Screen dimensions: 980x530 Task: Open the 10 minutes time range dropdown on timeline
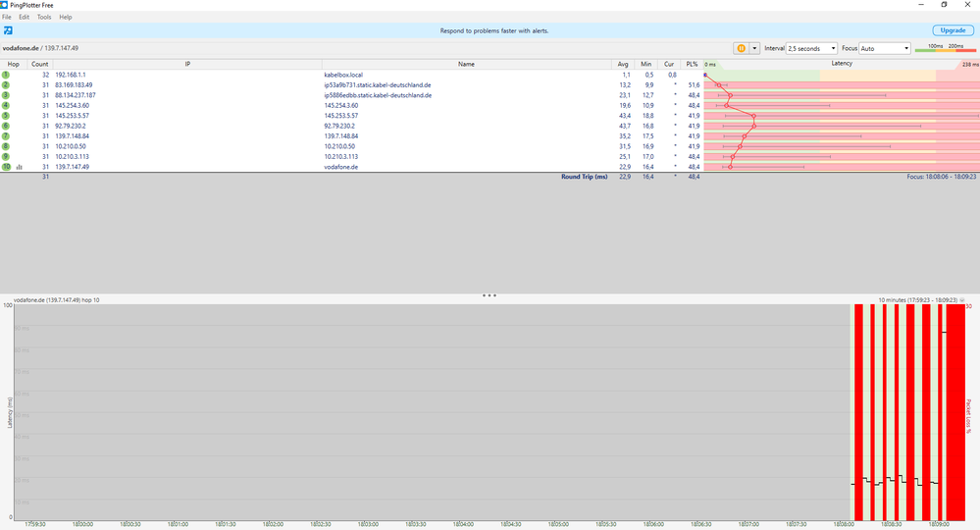pos(962,300)
